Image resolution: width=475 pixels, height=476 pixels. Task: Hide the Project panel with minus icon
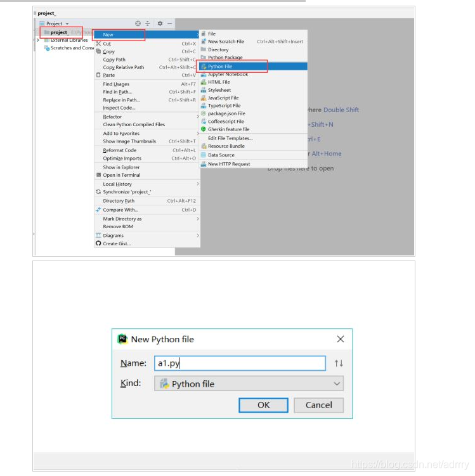click(170, 23)
